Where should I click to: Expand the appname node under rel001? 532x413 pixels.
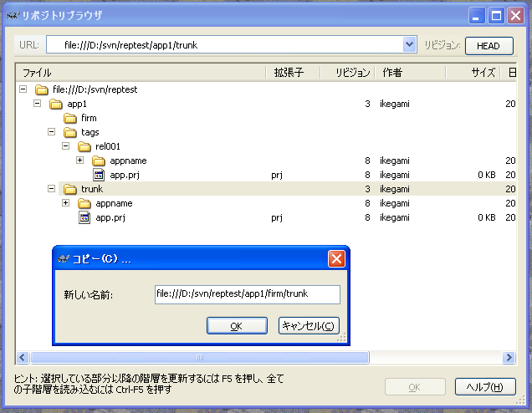point(80,160)
